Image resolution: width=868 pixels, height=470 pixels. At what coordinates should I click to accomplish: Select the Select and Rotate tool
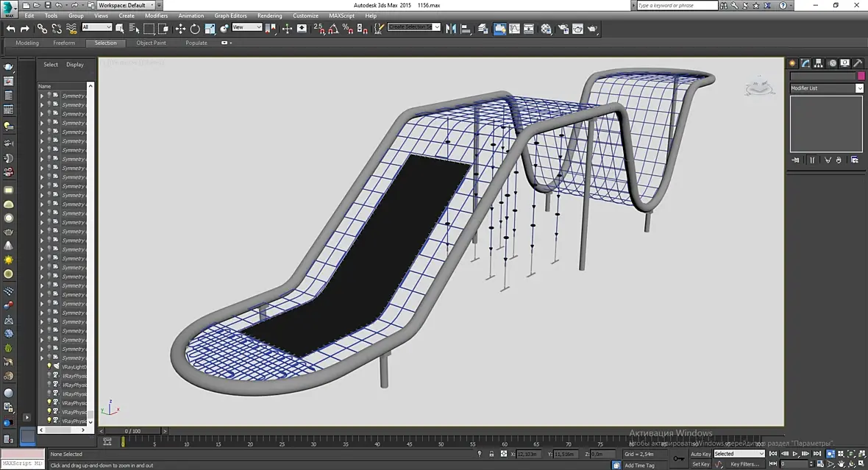pyautogui.click(x=195, y=29)
